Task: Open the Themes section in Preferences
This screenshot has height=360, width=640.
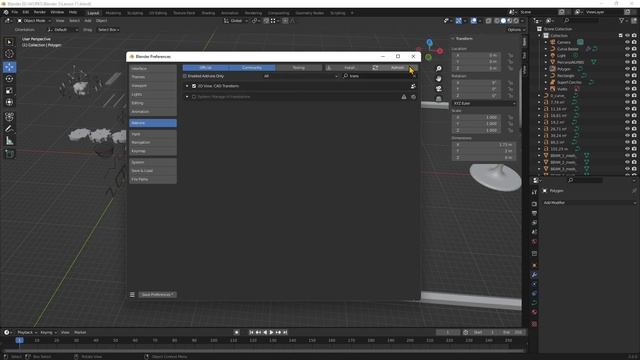Action: pos(153,77)
